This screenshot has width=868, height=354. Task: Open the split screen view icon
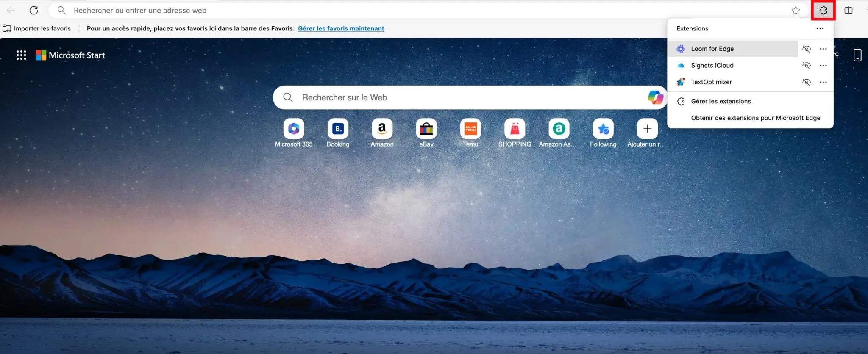(x=848, y=11)
